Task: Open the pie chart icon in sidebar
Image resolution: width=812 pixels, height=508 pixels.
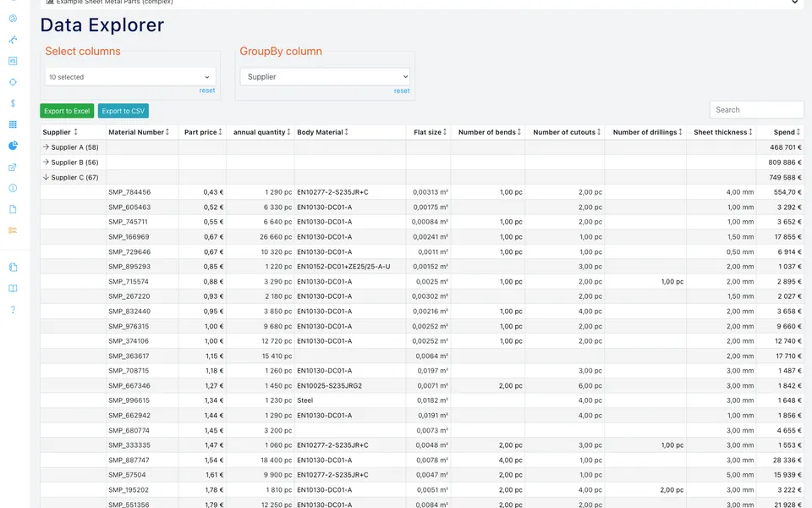Action: pos(13,146)
